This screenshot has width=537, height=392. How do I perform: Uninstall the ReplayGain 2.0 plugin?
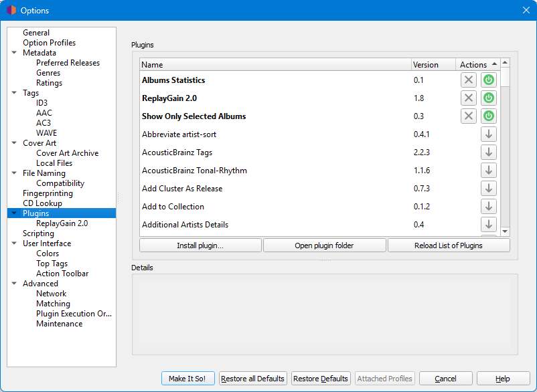pyautogui.click(x=469, y=98)
